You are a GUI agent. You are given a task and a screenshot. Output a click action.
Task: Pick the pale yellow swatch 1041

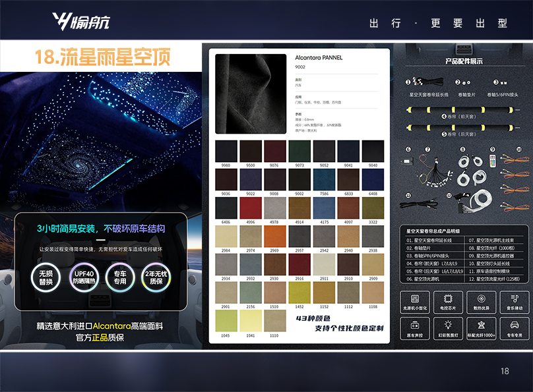click(251, 321)
